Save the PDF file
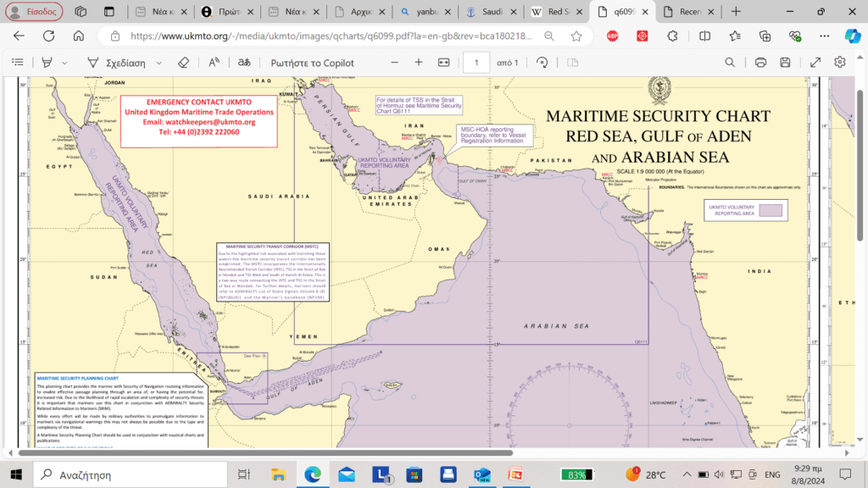The image size is (868, 488). [x=785, y=63]
